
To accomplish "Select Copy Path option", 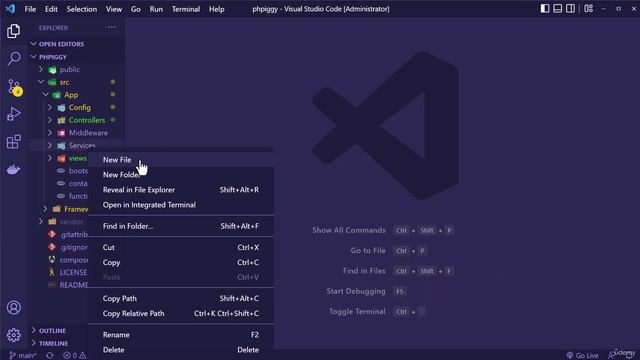I will pyautogui.click(x=181, y=298).
